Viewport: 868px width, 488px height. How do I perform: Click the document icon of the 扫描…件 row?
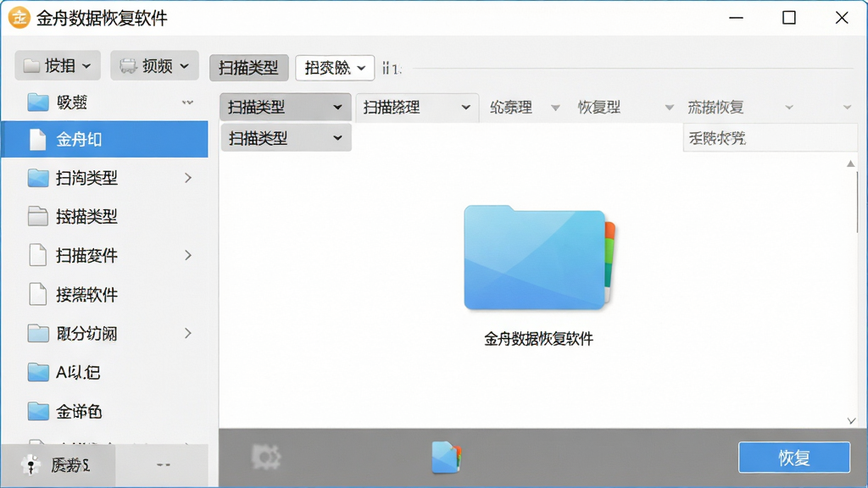point(37,255)
